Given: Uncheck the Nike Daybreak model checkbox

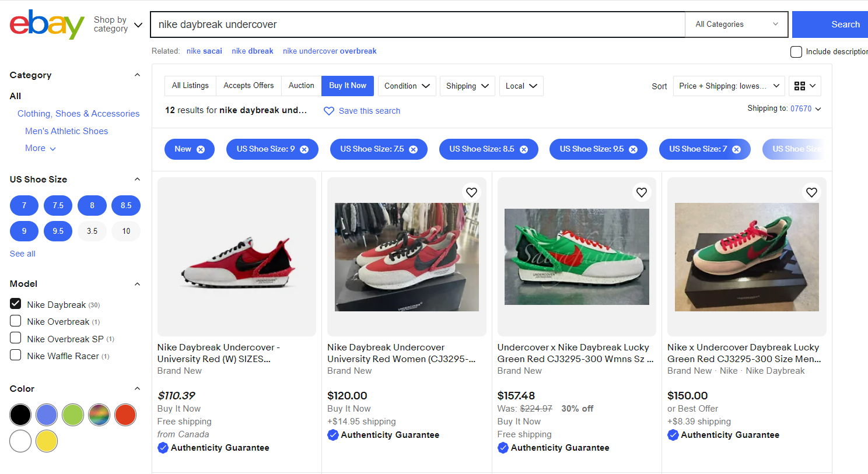Looking at the screenshot, I should 16,304.
